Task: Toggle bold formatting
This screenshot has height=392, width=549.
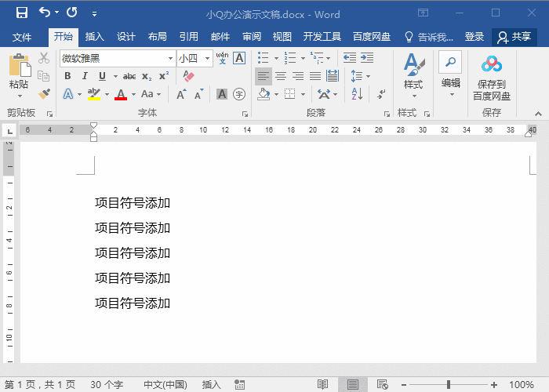Action: [x=67, y=76]
